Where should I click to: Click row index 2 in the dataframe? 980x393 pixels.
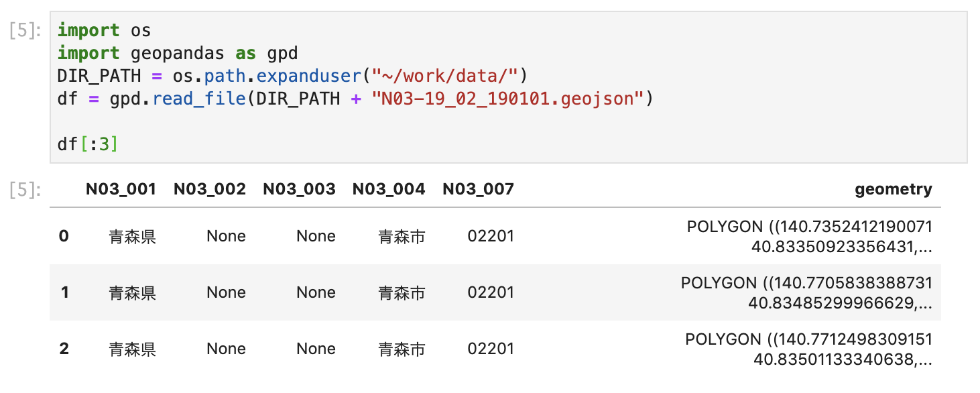click(x=64, y=349)
